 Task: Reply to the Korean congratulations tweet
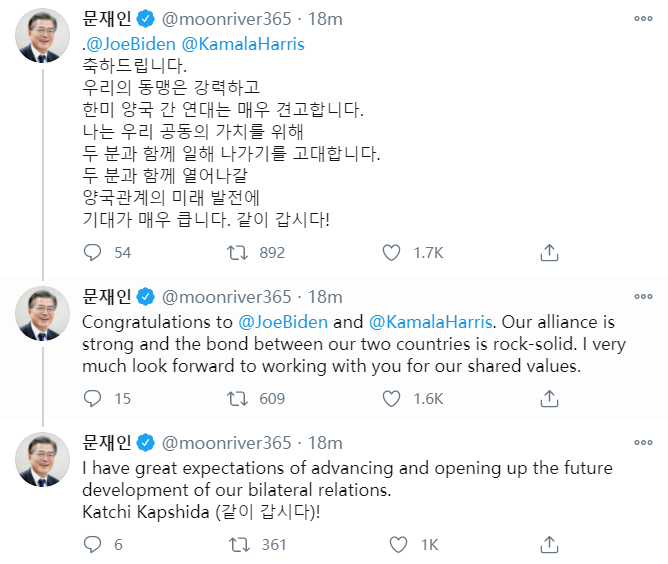click(92, 253)
